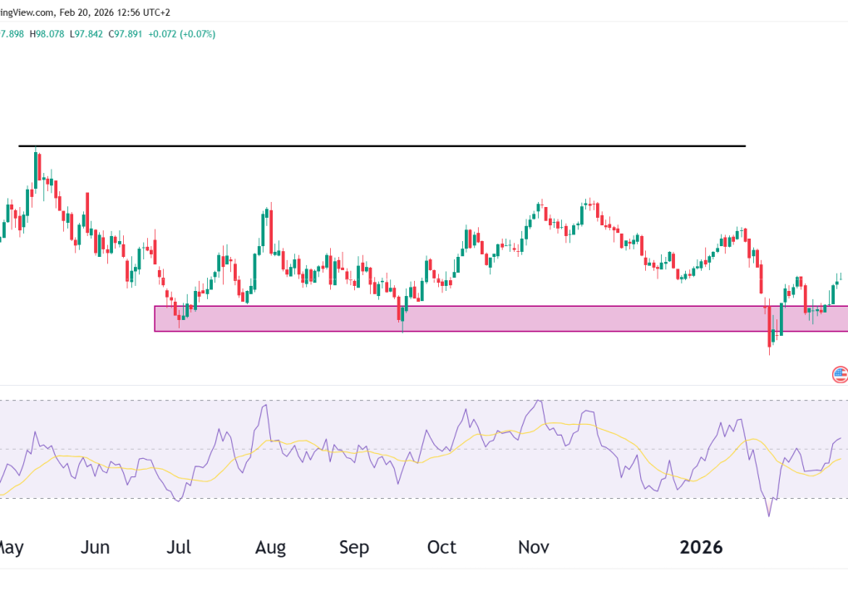Click the Sep label on time axis
Viewport: 848px width, 616px height.
(x=354, y=548)
